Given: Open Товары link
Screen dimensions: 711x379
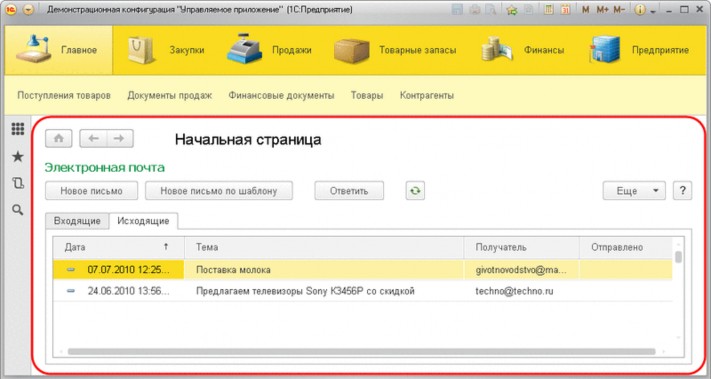Looking at the screenshot, I should (367, 96).
